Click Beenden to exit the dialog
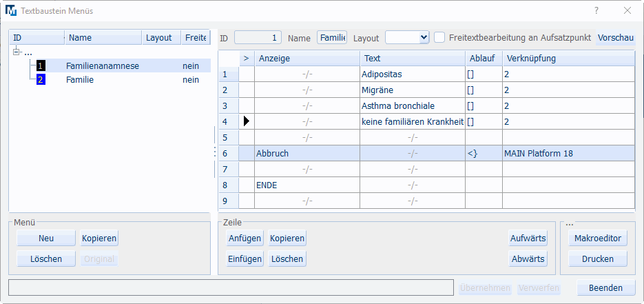The width and height of the screenshot is (644, 304). click(x=606, y=288)
